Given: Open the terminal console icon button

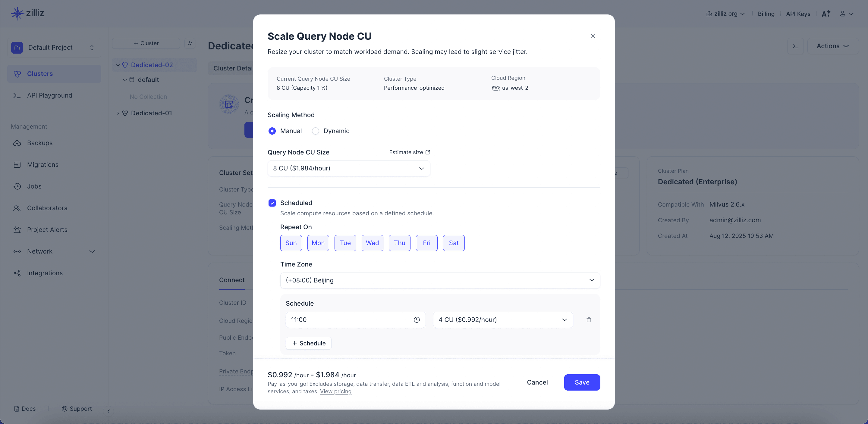Looking at the screenshot, I should [796, 46].
